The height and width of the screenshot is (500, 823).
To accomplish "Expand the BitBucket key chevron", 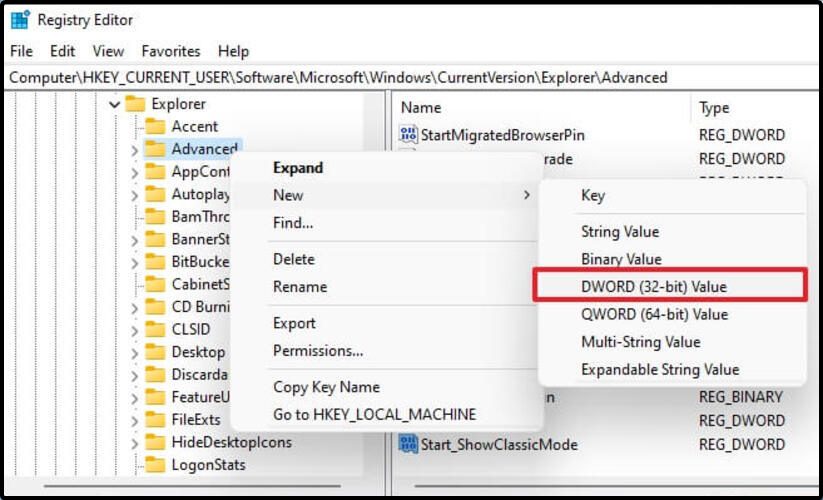I will [134, 263].
